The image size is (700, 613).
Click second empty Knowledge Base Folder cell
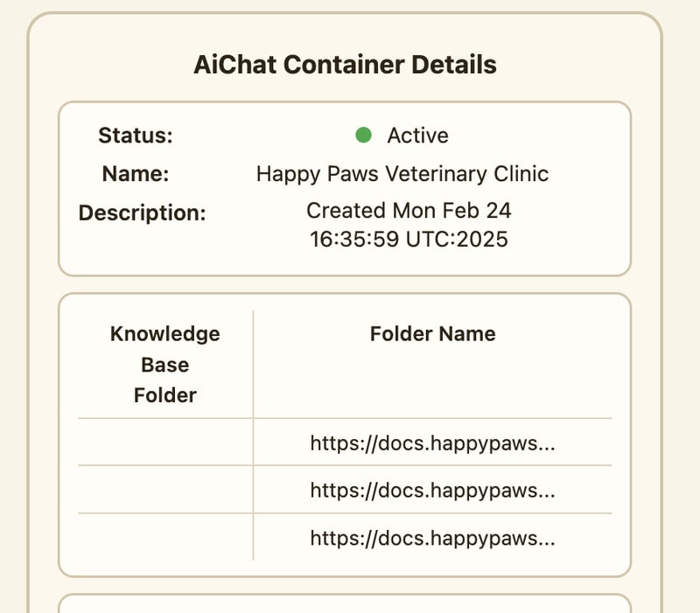[165, 490]
